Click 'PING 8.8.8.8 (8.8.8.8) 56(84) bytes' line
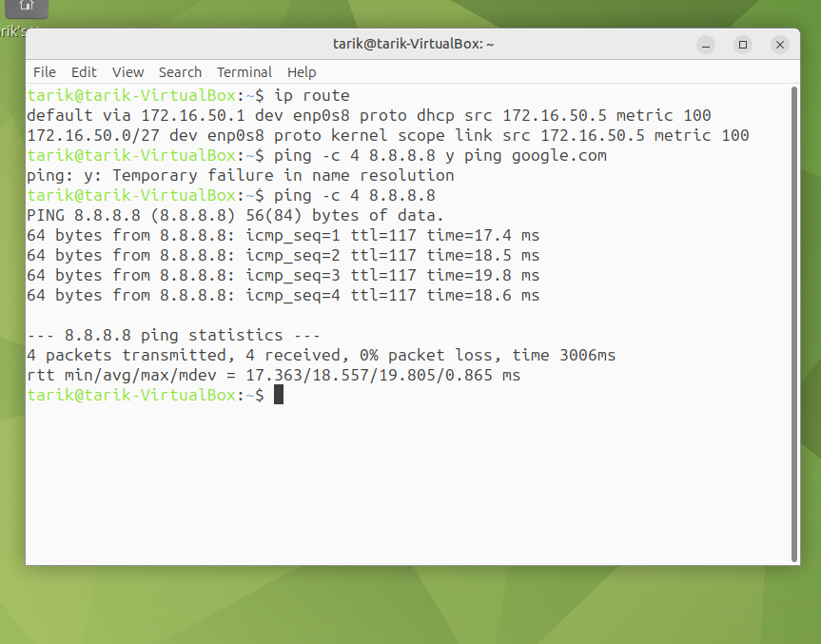Viewport: 821px width, 644px height. click(235, 215)
